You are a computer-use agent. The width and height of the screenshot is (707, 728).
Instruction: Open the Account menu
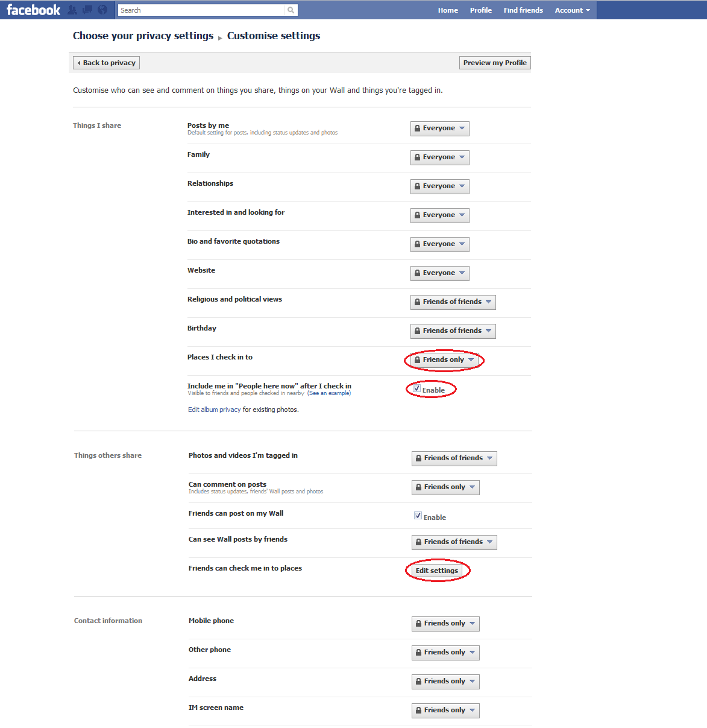tap(573, 10)
